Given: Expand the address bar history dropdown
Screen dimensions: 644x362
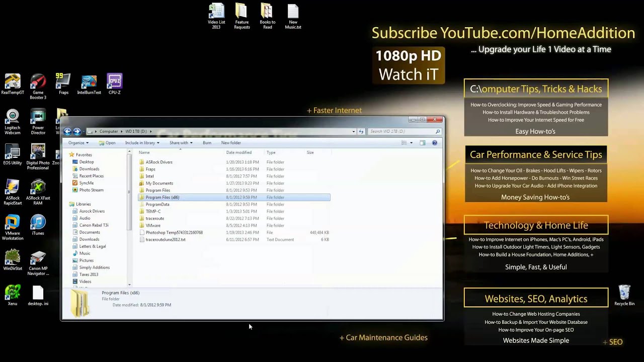Looking at the screenshot, I should pos(354,131).
